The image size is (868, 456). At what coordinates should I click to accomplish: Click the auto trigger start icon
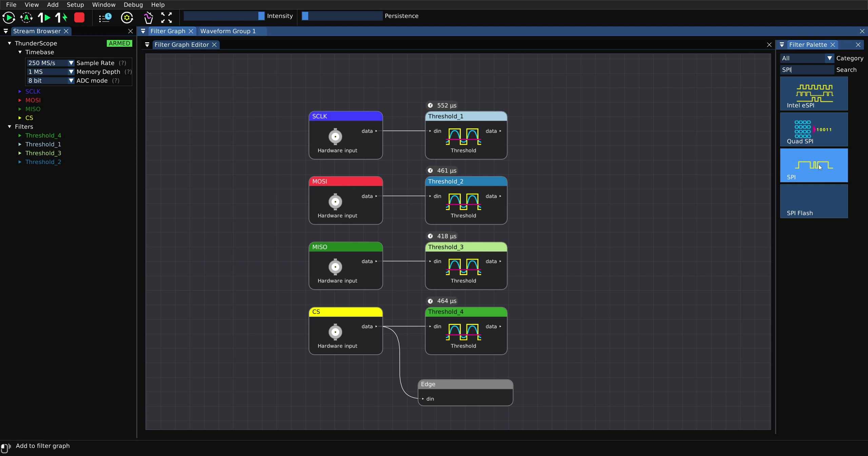pyautogui.click(x=26, y=18)
